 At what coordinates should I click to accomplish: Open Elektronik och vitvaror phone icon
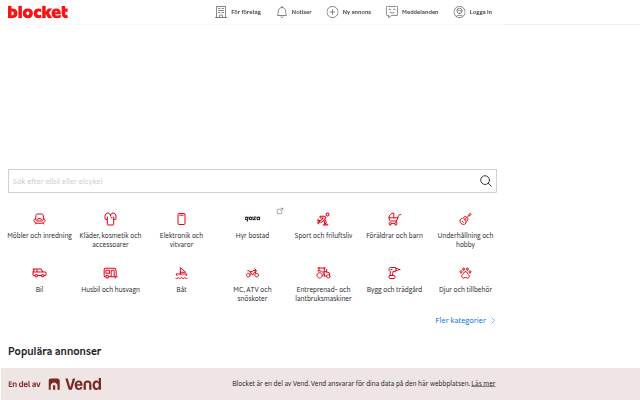coord(181,219)
